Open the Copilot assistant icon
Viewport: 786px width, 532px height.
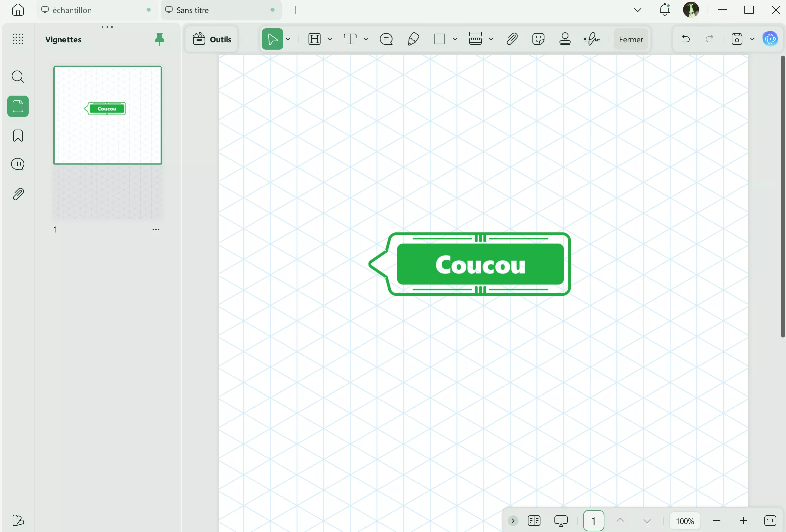pos(770,38)
